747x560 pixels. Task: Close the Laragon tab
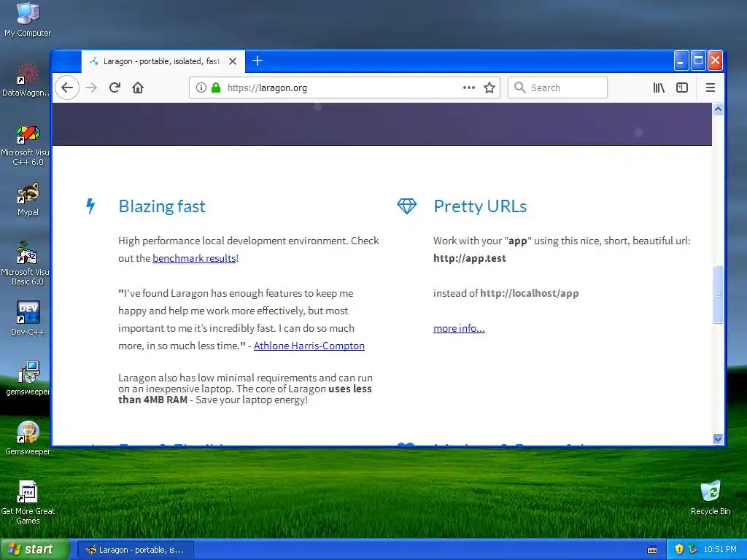click(233, 61)
